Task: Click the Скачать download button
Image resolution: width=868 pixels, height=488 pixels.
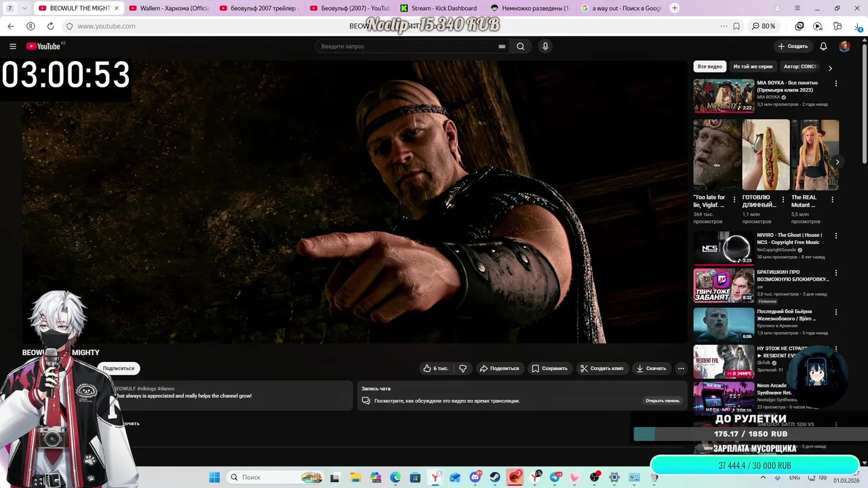Action: click(x=651, y=368)
